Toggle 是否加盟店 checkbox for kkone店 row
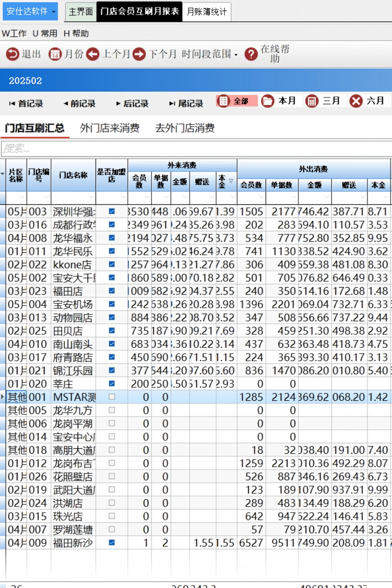 (112, 264)
